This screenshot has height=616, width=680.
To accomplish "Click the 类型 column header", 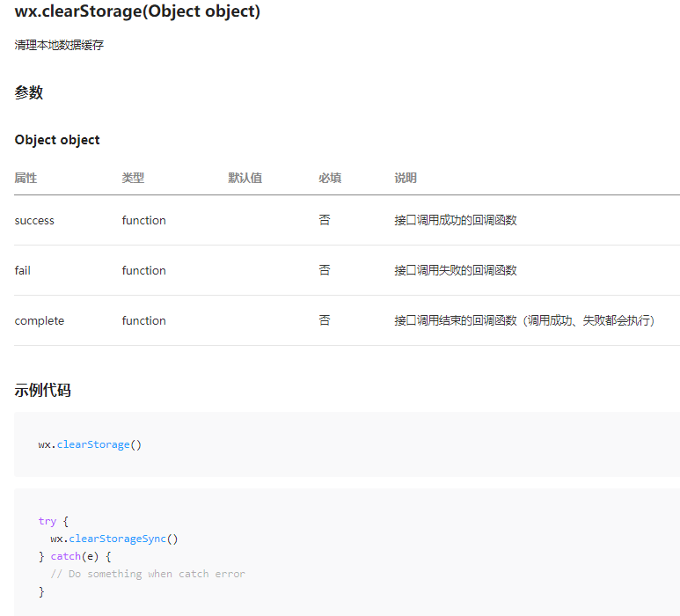I will (x=133, y=178).
